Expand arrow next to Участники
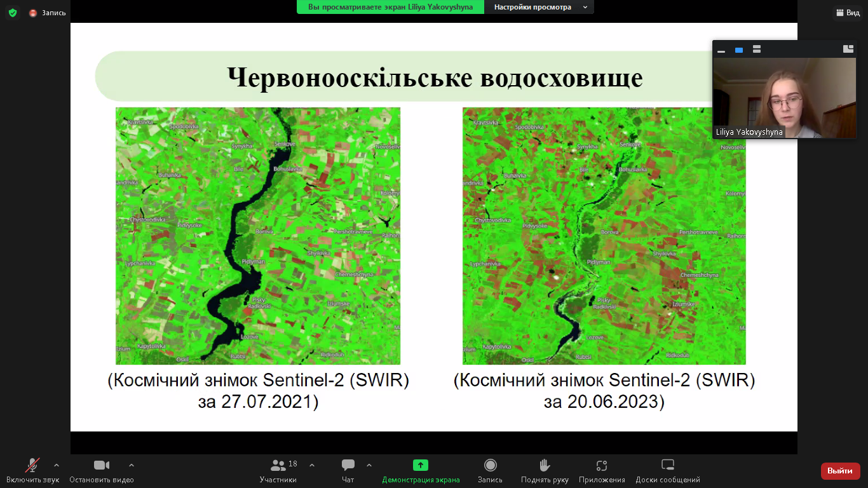The image size is (868, 488). pos(312,465)
